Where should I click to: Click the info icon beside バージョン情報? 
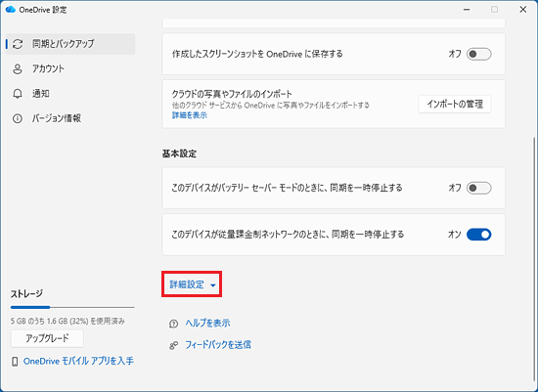tap(18, 118)
